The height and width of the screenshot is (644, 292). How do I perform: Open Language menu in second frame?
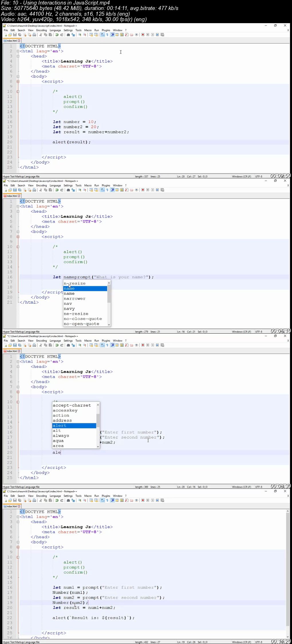[55, 186]
